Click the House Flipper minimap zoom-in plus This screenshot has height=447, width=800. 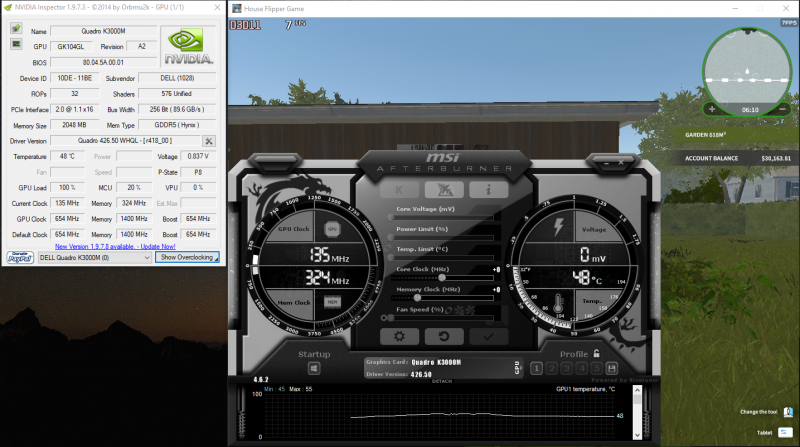(712, 109)
